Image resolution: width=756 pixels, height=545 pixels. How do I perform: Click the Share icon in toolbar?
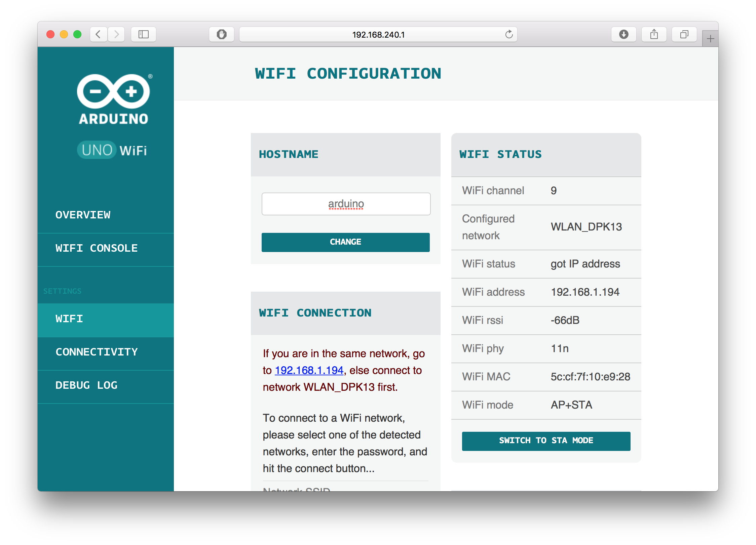tap(654, 34)
